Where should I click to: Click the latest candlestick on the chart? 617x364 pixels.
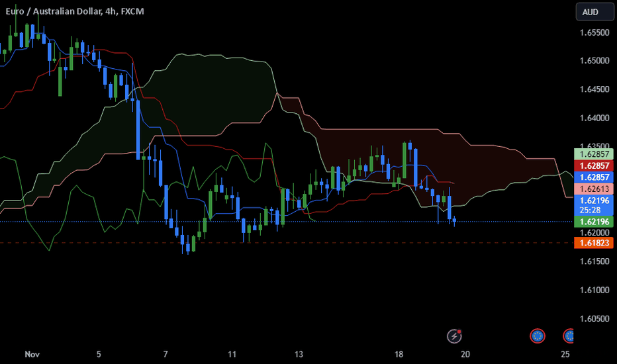coord(455,221)
